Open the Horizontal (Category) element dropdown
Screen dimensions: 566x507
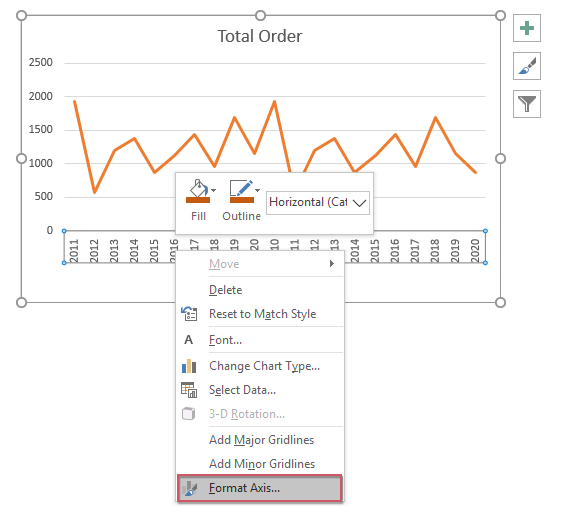318,202
